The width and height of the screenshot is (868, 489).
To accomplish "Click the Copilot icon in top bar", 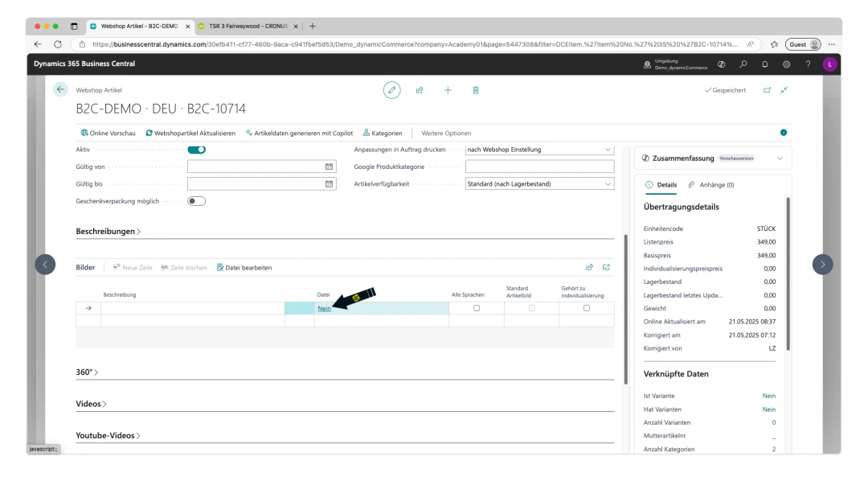I will 721,64.
